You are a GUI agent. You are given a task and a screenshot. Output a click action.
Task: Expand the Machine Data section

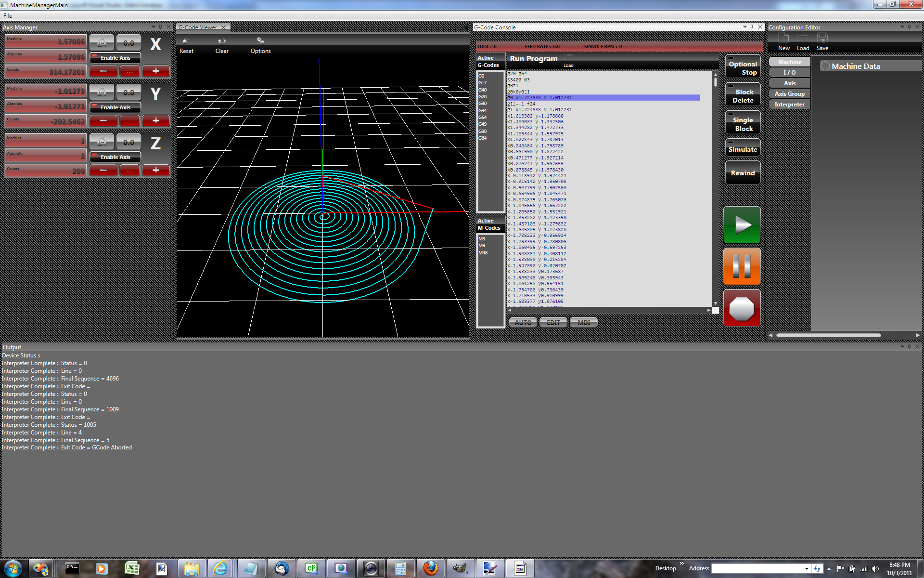(x=825, y=66)
